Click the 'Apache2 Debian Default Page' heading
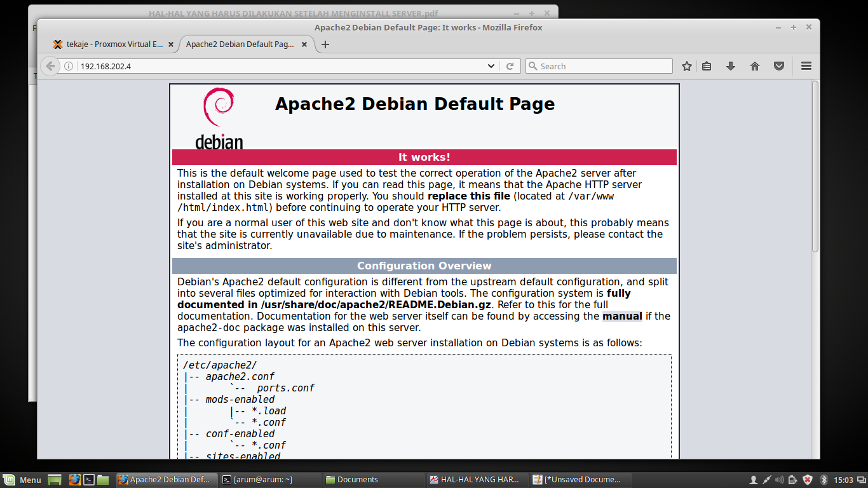This screenshot has width=868, height=488. click(415, 104)
